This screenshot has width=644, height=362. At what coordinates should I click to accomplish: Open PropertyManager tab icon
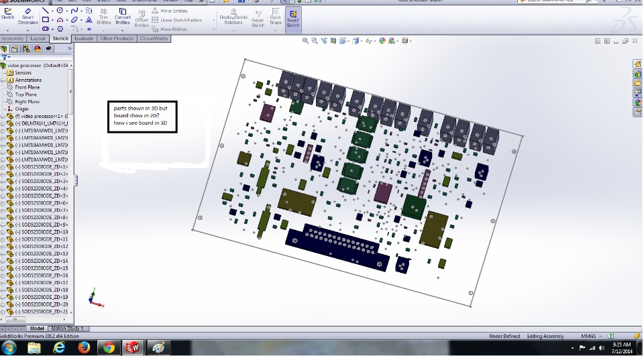(x=15, y=49)
